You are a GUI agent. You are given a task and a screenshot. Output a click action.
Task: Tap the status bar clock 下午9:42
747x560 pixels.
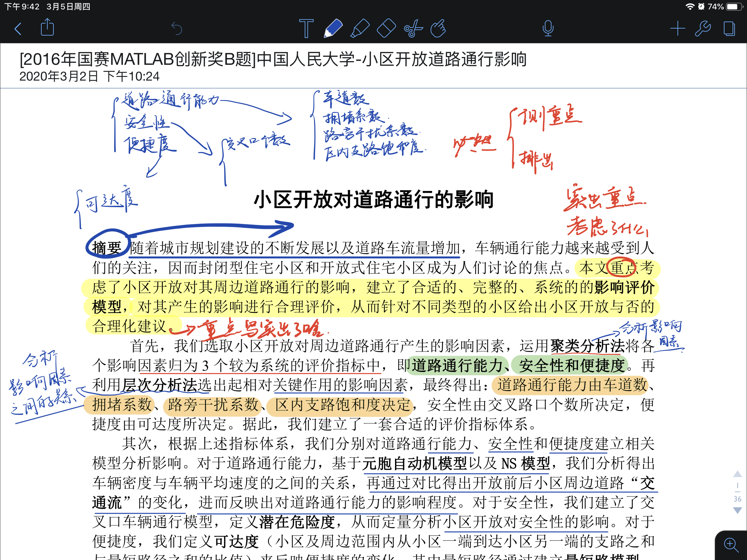pos(21,7)
